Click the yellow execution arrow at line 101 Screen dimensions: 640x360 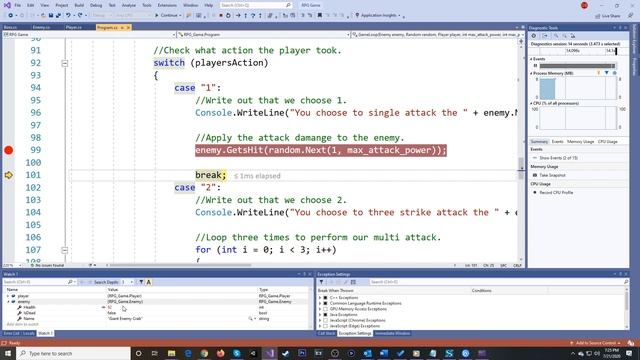pyautogui.click(x=9, y=175)
